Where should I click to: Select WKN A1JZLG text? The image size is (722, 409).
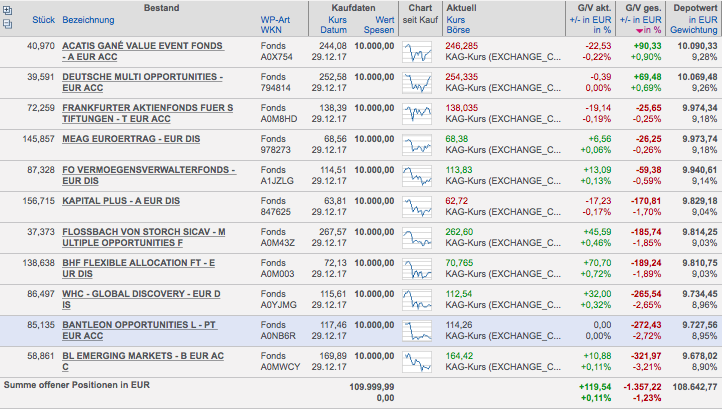point(277,181)
